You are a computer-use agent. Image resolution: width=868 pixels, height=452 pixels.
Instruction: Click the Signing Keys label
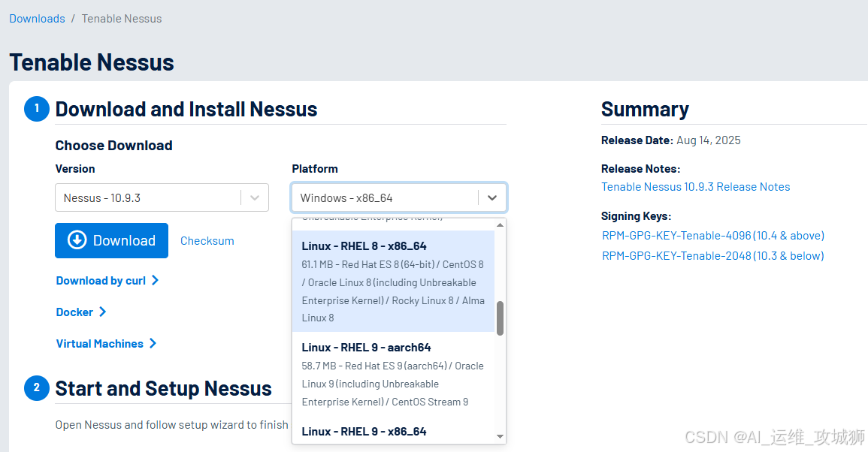636,216
